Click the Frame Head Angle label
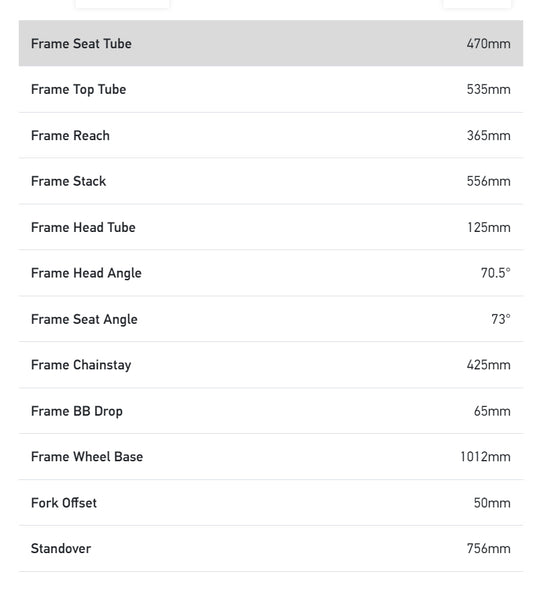Viewport: 540px width, 594px height. [86, 274]
